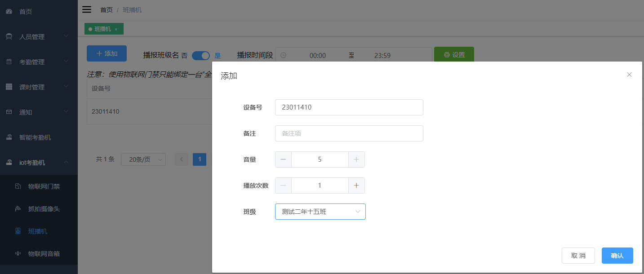644x274 pixels.
Task: Confirm the dialog with 确认
Action: point(617,255)
